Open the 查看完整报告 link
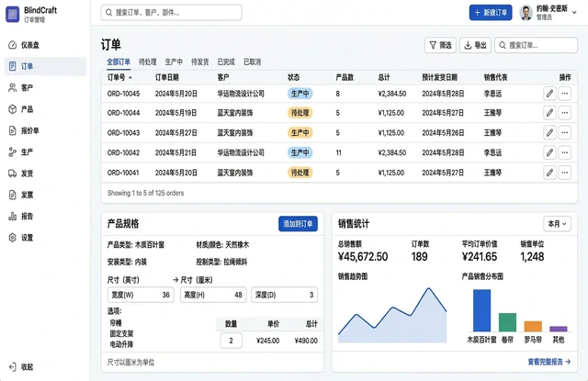Image resolution: width=588 pixels, height=381 pixels. click(x=549, y=362)
